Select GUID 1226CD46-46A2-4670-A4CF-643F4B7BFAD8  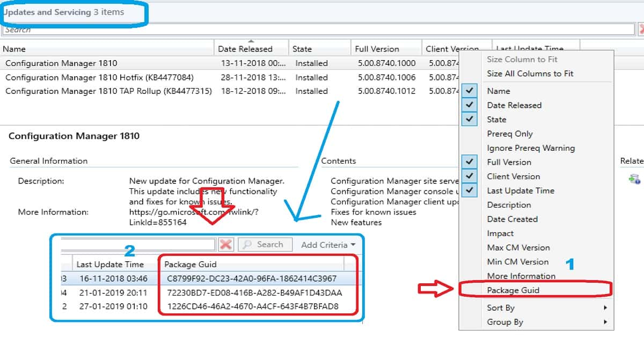(253, 307)
